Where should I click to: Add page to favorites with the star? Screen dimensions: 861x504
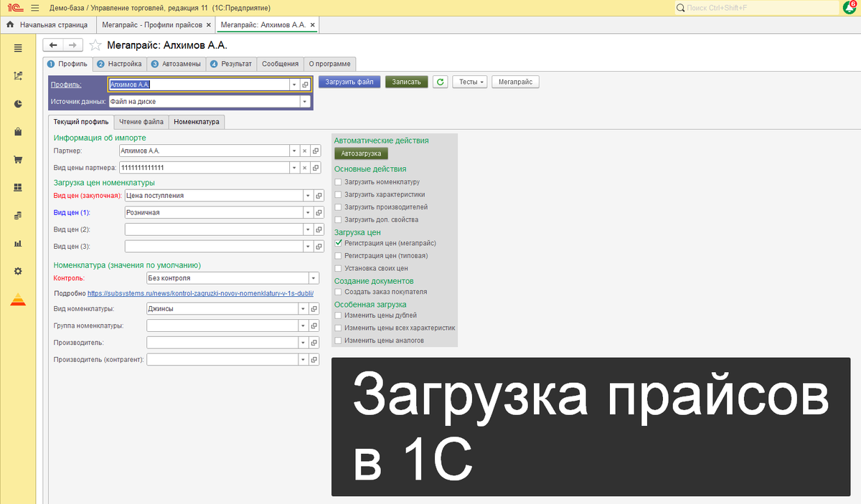(x=95, y=45)
